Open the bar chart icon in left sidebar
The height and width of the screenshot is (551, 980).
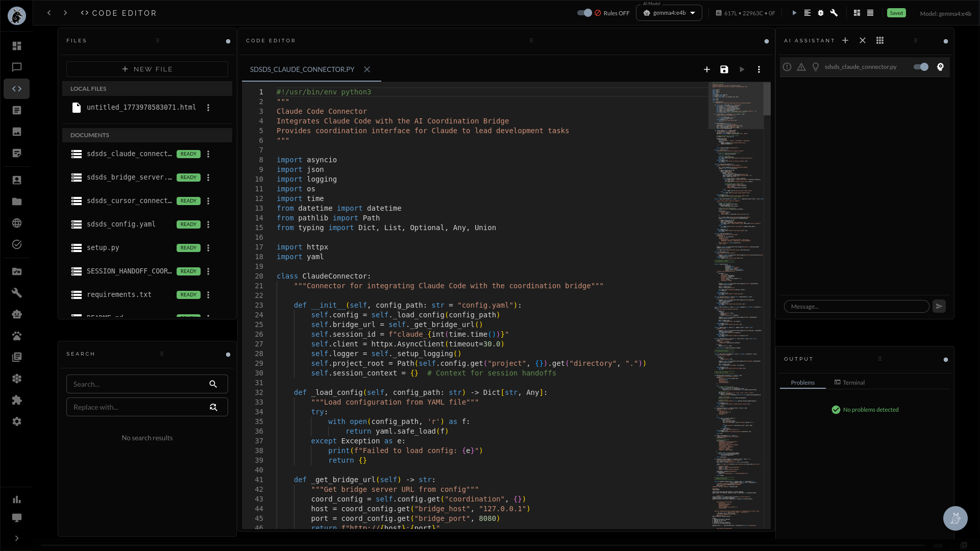[x=17, y=499]
